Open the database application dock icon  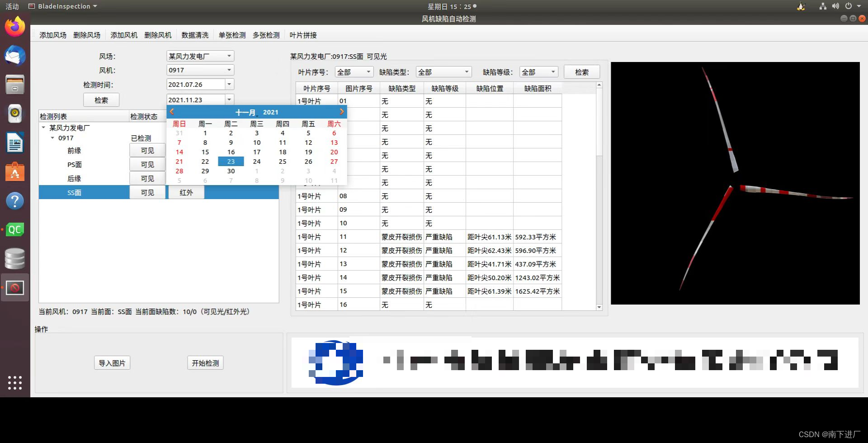pos(15,259)
